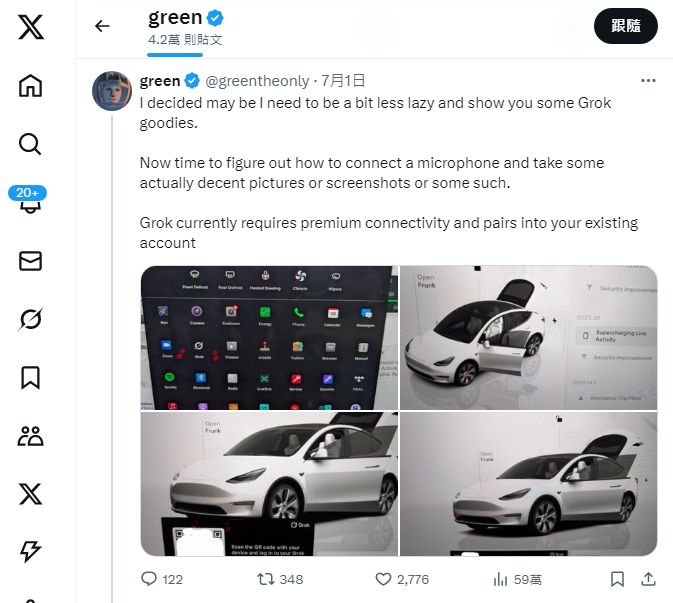
Task: Open the X logo home link
Action: point(30,27)
